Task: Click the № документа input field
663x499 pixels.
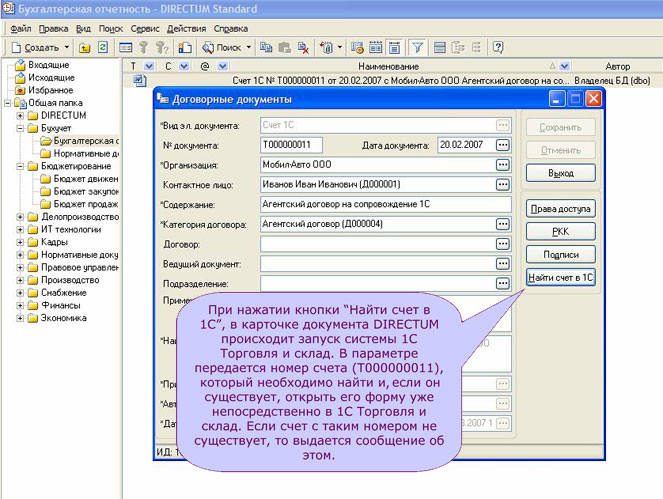Action: click(x=291, y=145)
